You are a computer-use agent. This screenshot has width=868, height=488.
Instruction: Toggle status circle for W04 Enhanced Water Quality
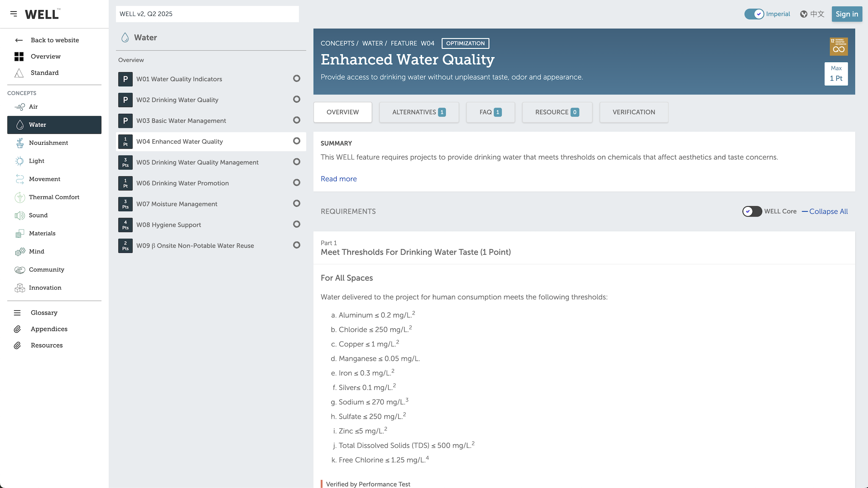[x=297, y=141]
